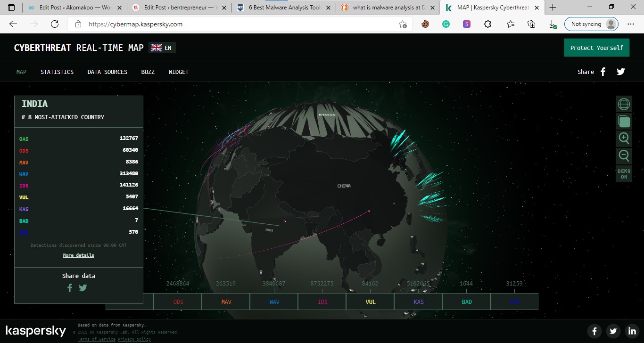644x343 pixels.
Task: Click OAS value 132767 for India
Action: point(129,138)
